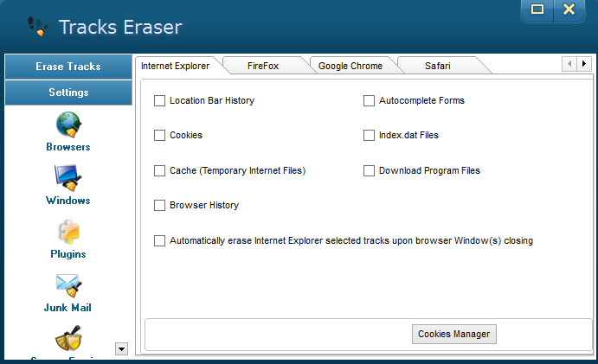The height and width of the screenshot is (364, 598).
Task: Open the Windows monitor icon
Action: click(x=68, y=178)
